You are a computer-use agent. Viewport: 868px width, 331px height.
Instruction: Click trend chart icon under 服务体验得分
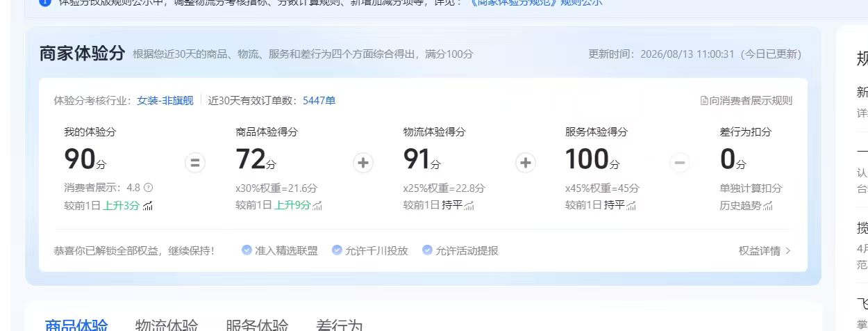[631, 206]
